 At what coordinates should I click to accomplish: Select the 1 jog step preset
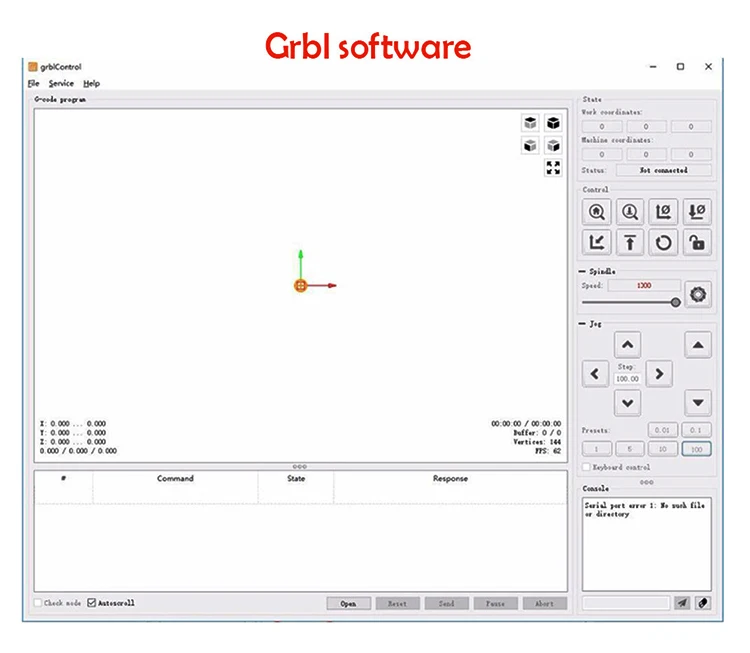[596, 449]
